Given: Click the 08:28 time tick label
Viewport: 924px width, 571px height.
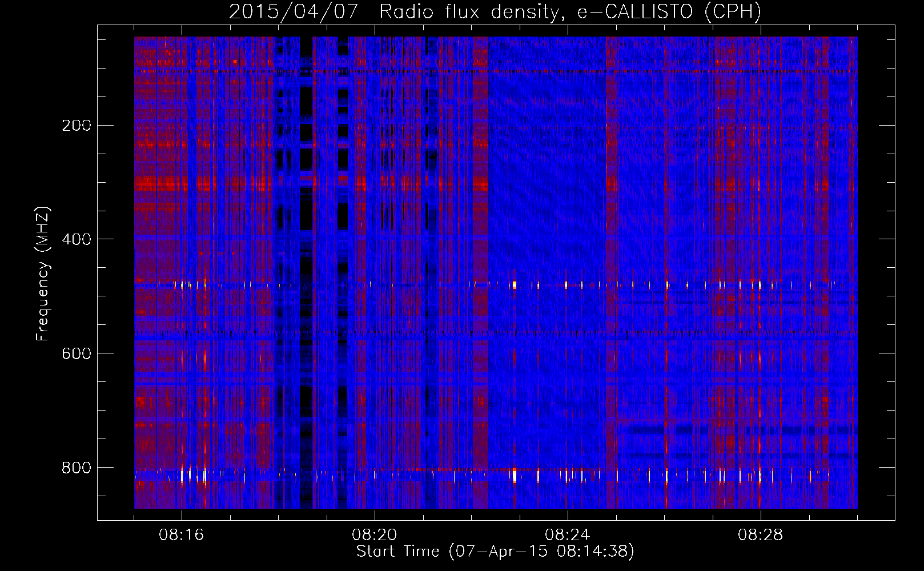Looking at the screenshot, I should (x=761, y=535).
